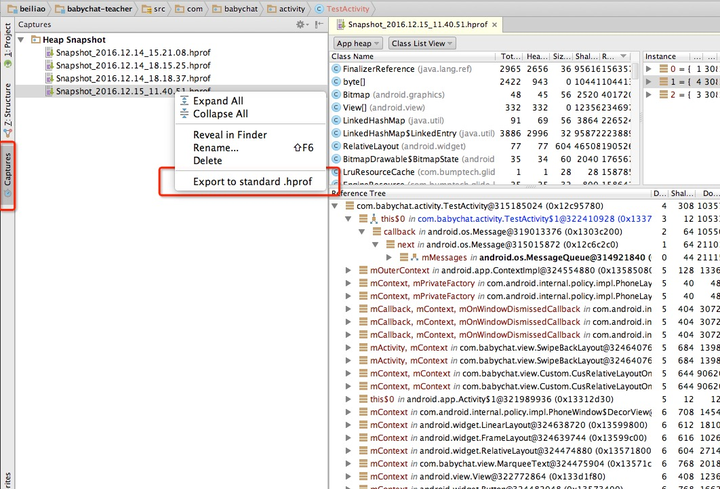Select the mContext android.widget.RelativeLayout reference row
This screenshot has width=720, height=489.
[x=524, y=451]
